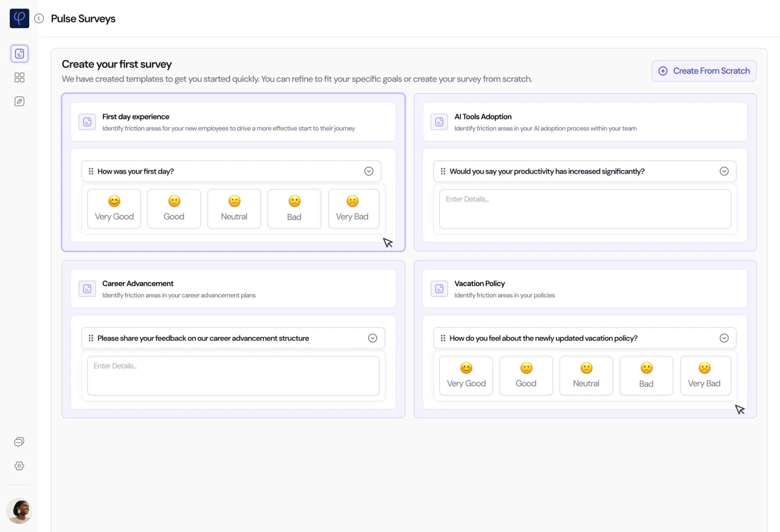The width and height of the screenshot is (780, 532).
Task: Select Neutral for vacation policy question
Action: point(586,376)
